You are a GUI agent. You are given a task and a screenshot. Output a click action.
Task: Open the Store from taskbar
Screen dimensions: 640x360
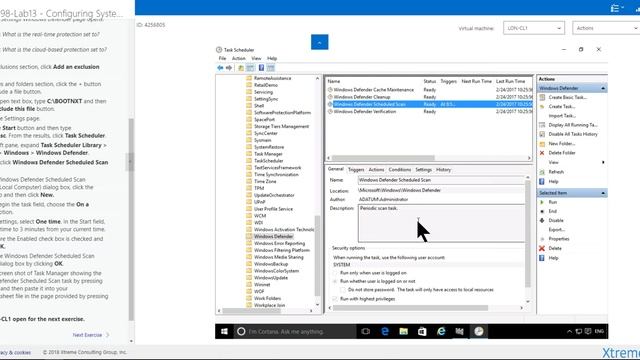tap(422, 331)
